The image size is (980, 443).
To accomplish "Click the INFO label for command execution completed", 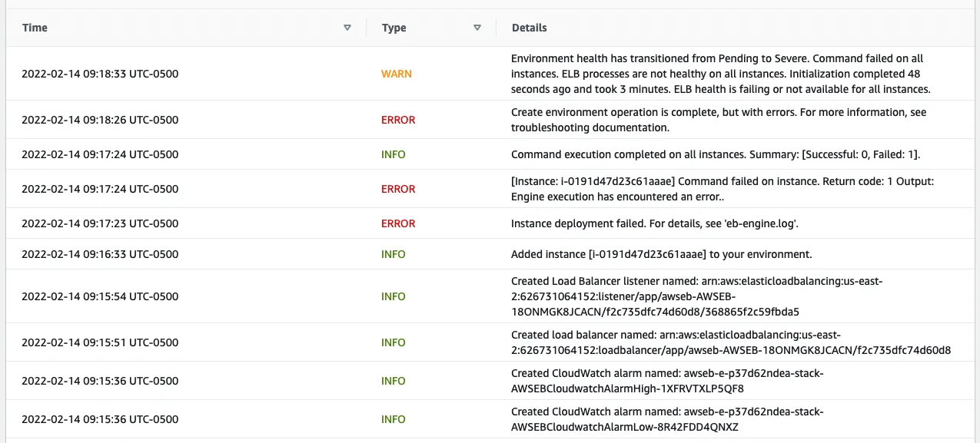I will [x=393, y=154].
